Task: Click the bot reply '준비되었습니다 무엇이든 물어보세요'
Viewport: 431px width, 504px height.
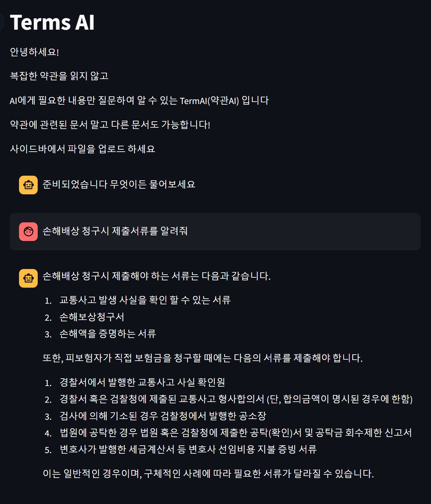Action: pyautogui.click(x=119, y=184)
